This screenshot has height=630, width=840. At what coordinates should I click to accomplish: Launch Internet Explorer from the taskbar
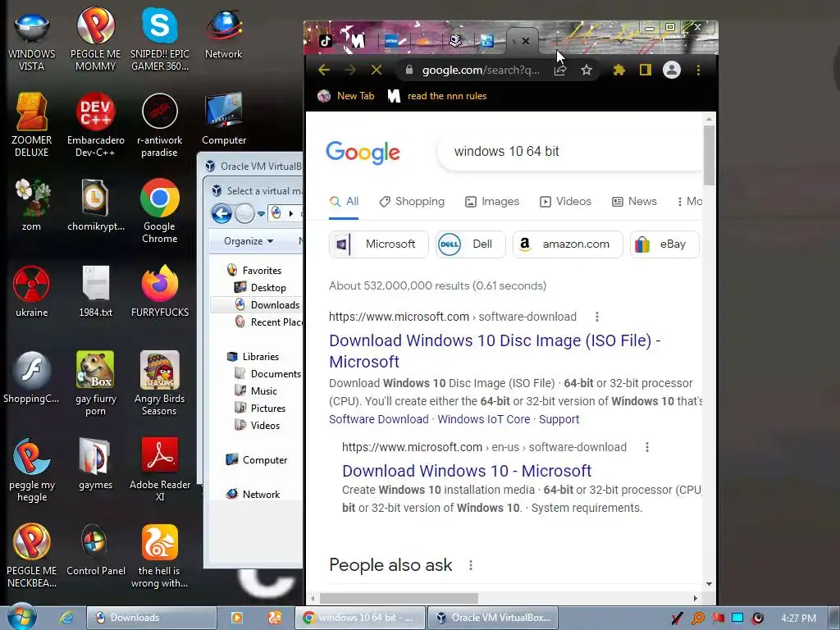pos(66,618)
